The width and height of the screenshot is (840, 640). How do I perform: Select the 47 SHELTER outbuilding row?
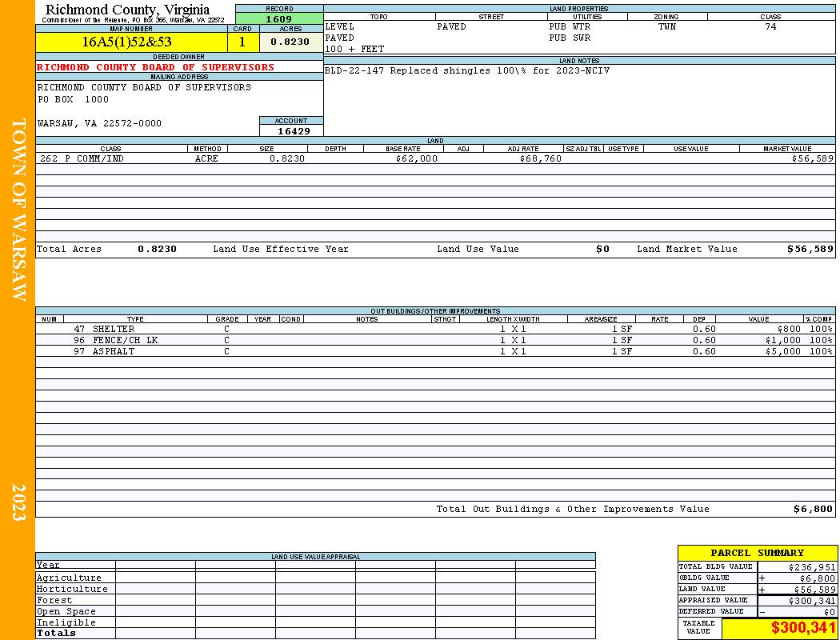click(x=435, y=329)
